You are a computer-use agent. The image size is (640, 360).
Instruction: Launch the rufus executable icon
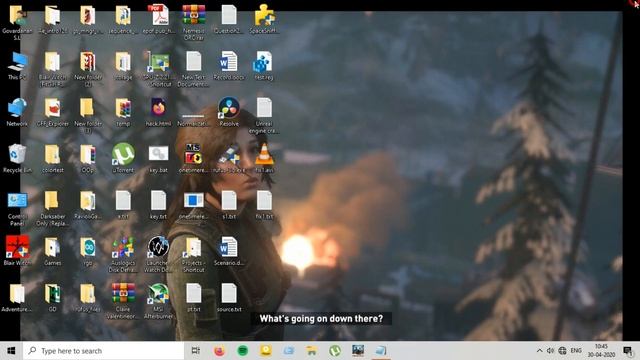pos(229,158)
